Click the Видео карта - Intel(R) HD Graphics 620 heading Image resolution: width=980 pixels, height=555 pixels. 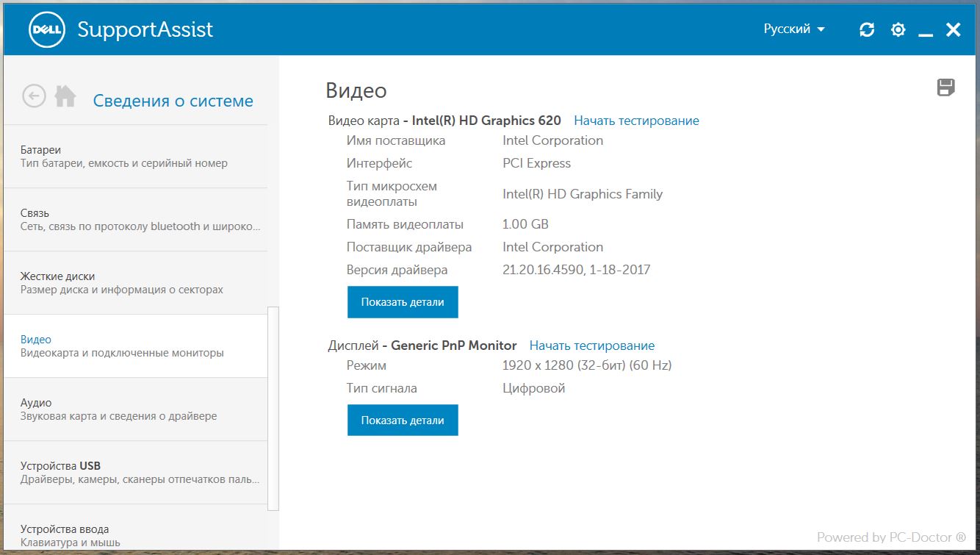444,121
